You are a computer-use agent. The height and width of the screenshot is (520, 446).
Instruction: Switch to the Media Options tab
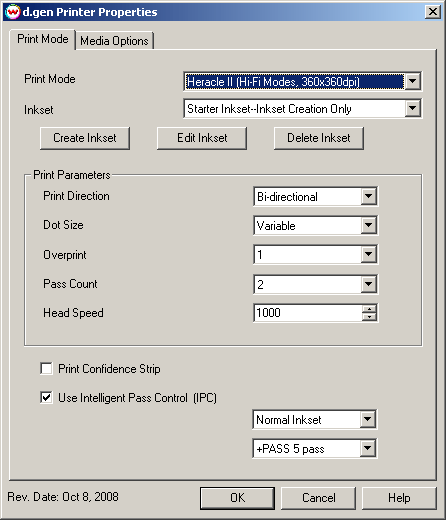(x=114, y=41)
